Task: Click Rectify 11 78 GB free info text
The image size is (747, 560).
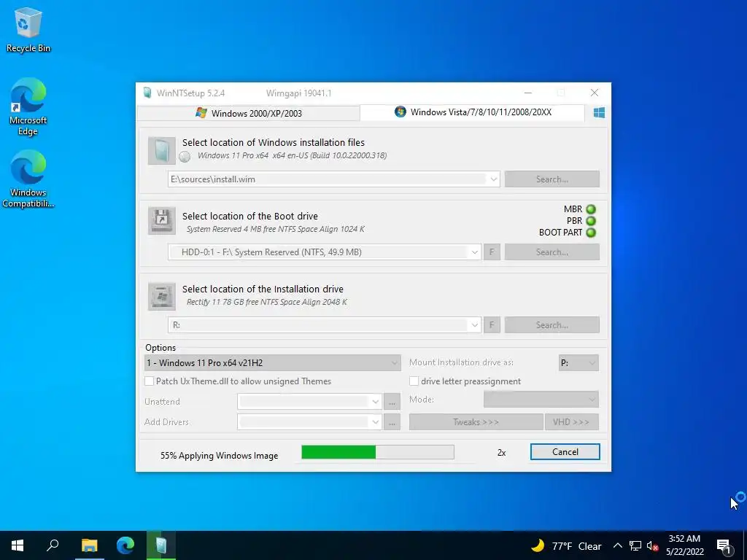Action: click(x=267, y=302)
